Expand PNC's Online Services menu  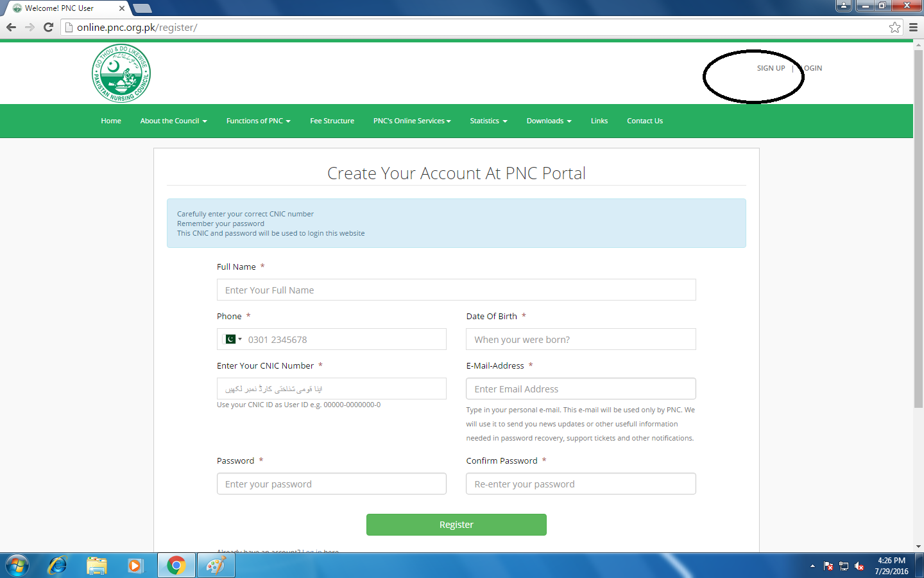click(x=412, y=121)
